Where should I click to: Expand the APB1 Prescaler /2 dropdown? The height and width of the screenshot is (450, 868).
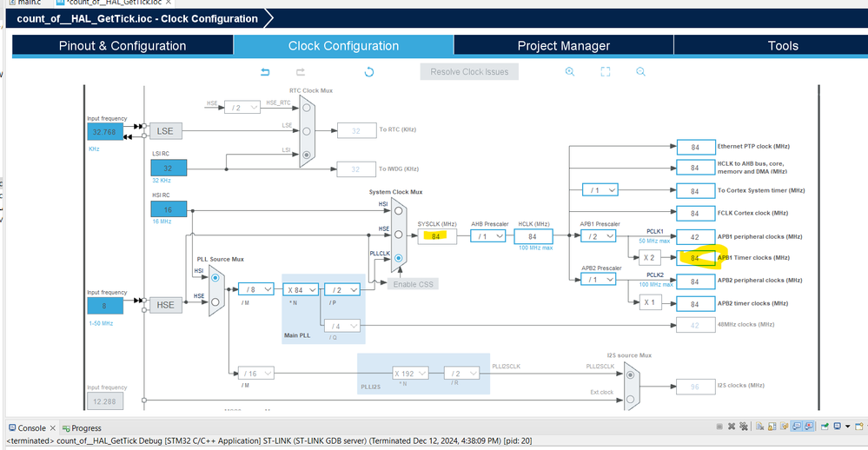click(x=599, y=236)
